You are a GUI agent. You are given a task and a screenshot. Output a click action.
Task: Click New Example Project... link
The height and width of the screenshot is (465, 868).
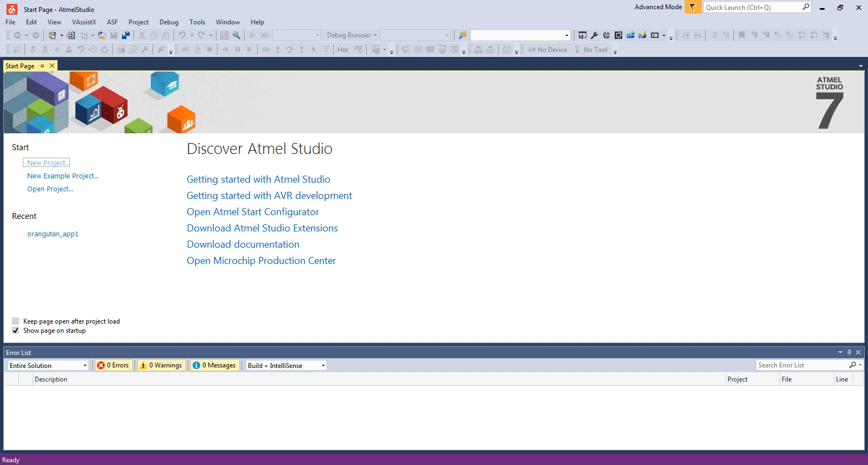63,176
